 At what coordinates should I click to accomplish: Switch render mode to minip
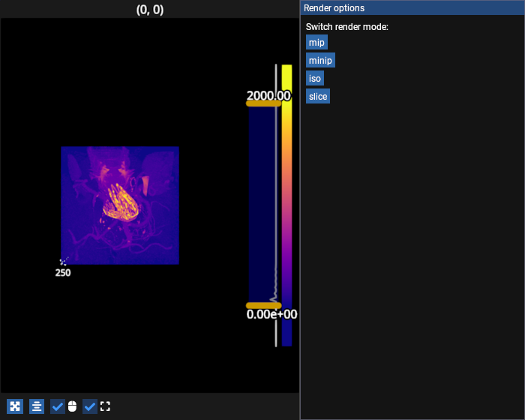[x=320, y=61]
